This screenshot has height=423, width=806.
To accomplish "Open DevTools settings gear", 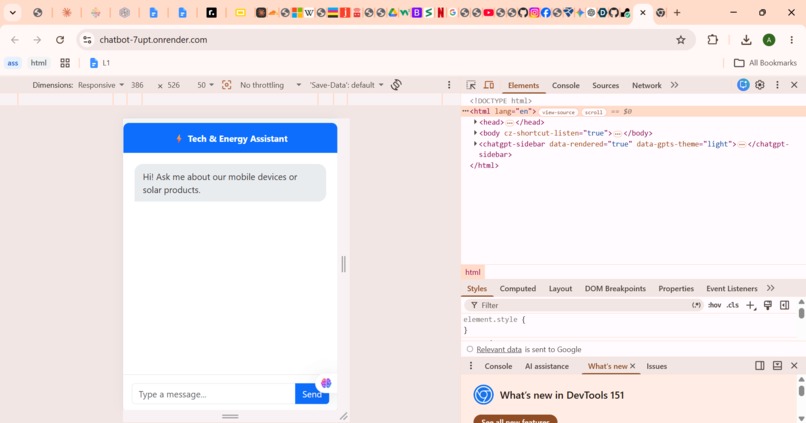I will (x=760, y=85).
